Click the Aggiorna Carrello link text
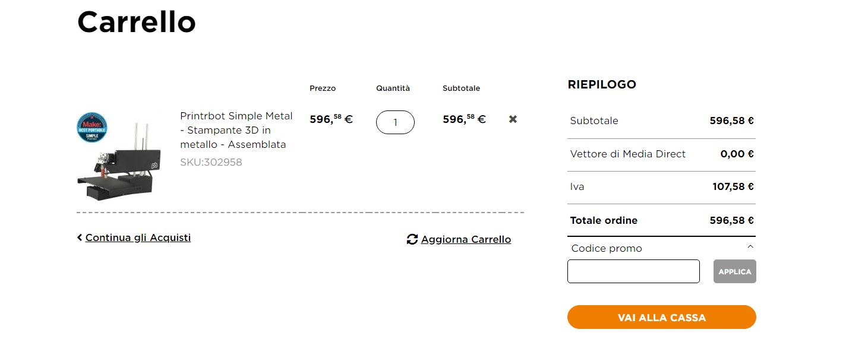This screenshot has height=358, width=868. [x=466, y=239]
